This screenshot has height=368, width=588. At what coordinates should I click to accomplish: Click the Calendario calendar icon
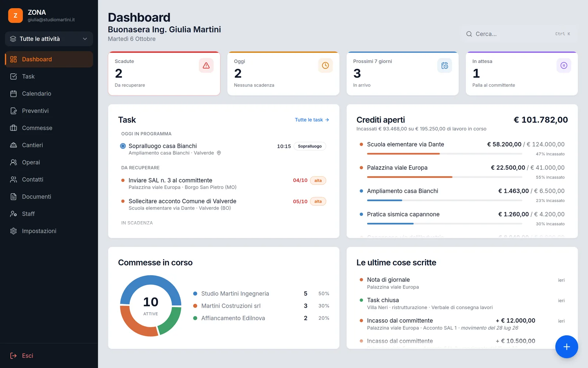tap(14, 93)
